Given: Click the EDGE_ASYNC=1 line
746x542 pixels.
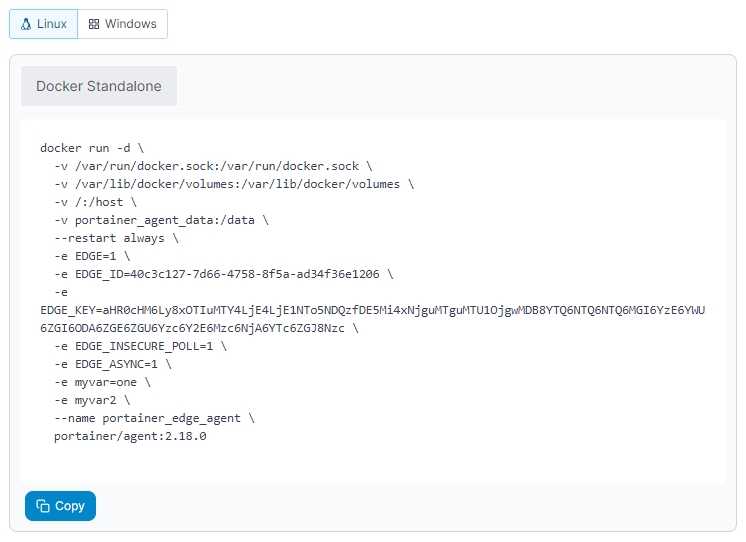Looking at the screenshot, I should [112, 364].
